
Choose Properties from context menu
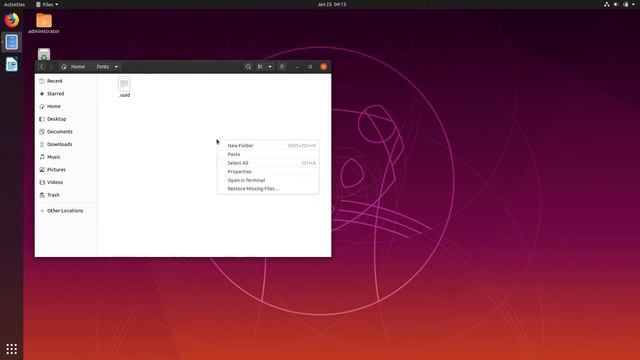tap(268, 172)
